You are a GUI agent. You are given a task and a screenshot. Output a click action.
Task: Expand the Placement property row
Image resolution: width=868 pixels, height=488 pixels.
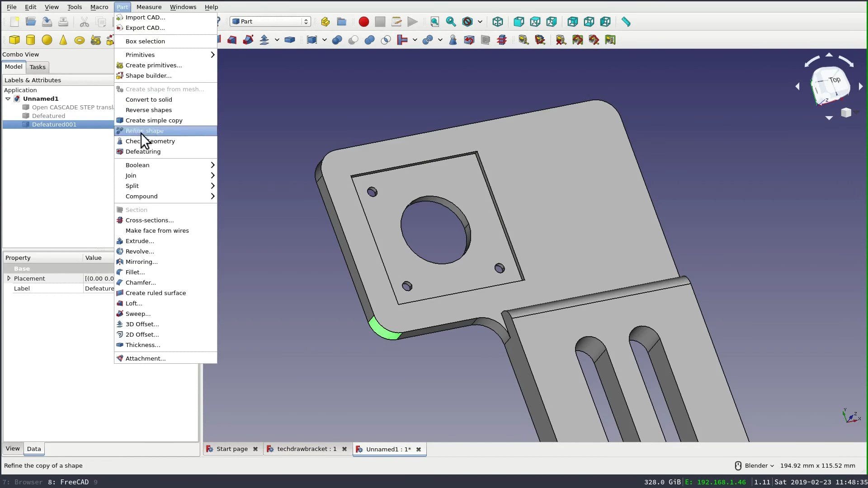(x=9, y=278)
